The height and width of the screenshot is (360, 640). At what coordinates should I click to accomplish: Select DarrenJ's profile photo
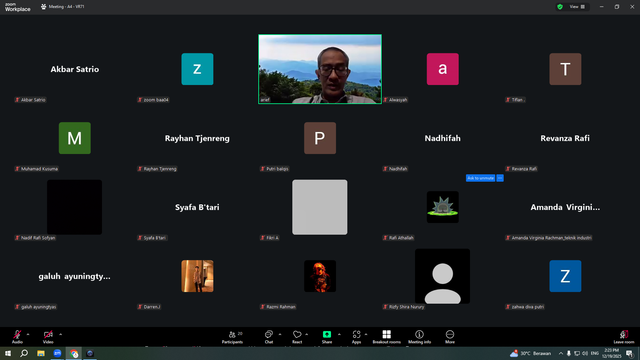197,276
